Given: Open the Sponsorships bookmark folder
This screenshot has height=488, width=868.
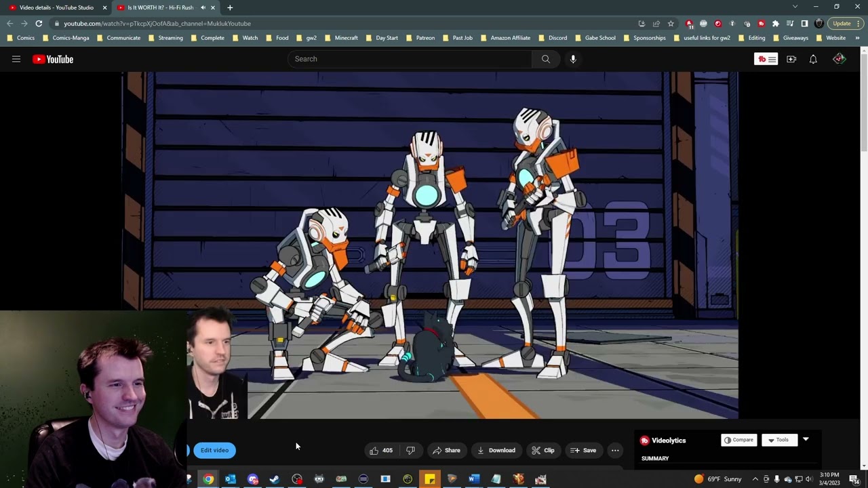Looking at the screenshot, I should click(x=644, y=38).
